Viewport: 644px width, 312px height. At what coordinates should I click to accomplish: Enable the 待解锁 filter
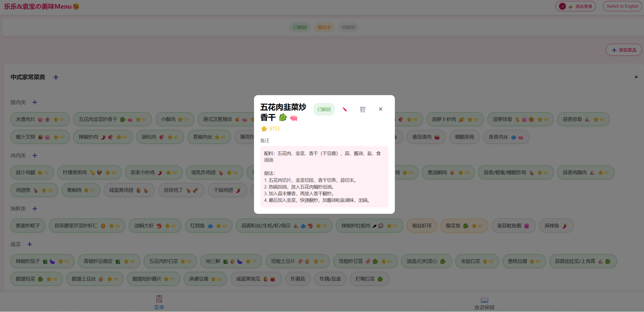tap(349, 27)
